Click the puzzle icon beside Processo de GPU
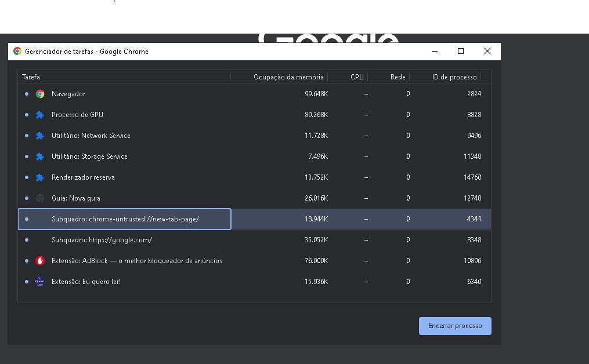589x364 pixels. [x=40, y=115]
